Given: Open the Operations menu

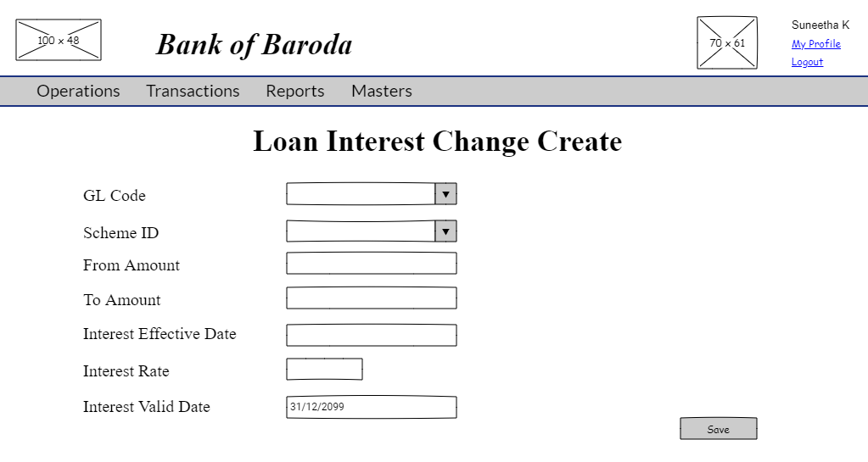Looking at the screenshot, I should (x=78, y=91).
